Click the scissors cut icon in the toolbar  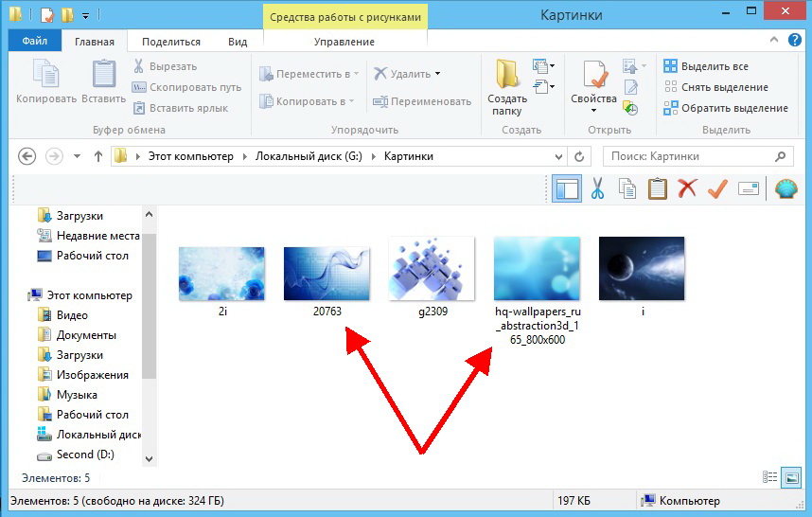tap(597, 188)
